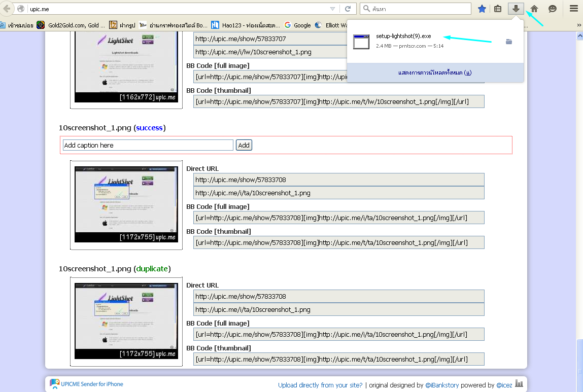Viewport: 583px width, 392px height.
Task: Focus the browser search field
Action: click(x=416, y=9)
